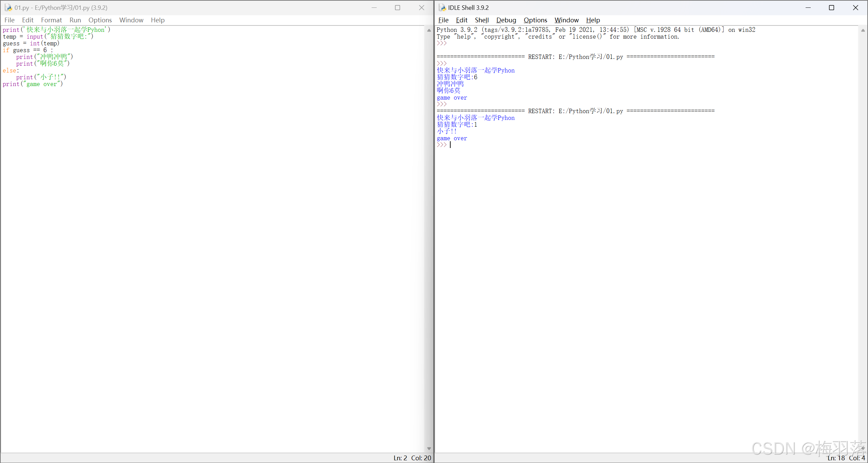Close the 01.py editor window

pos(421,7)
